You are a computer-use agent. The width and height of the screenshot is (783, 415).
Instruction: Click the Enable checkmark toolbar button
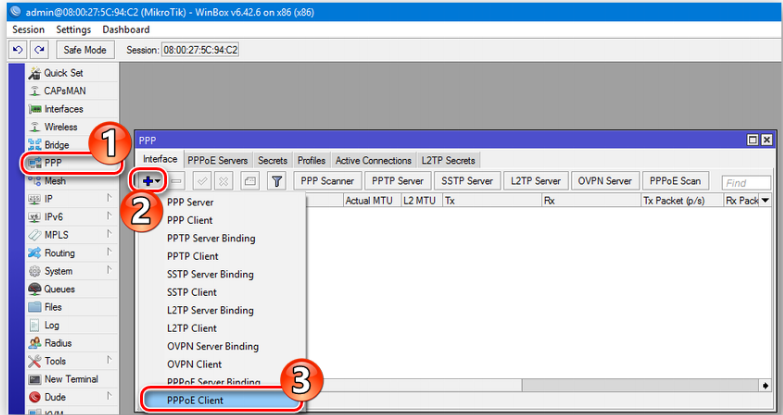pyautogui.click(x=203, y=181)
